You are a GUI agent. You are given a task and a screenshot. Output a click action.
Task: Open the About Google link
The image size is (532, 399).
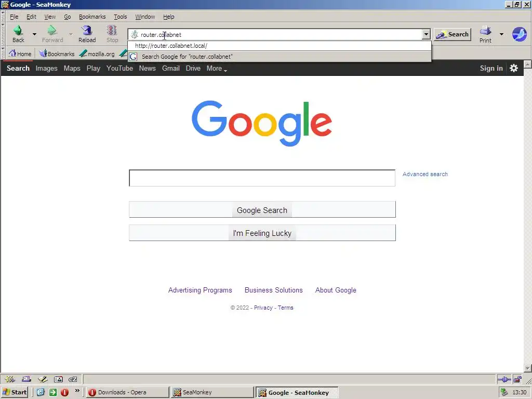click(336, 290)
